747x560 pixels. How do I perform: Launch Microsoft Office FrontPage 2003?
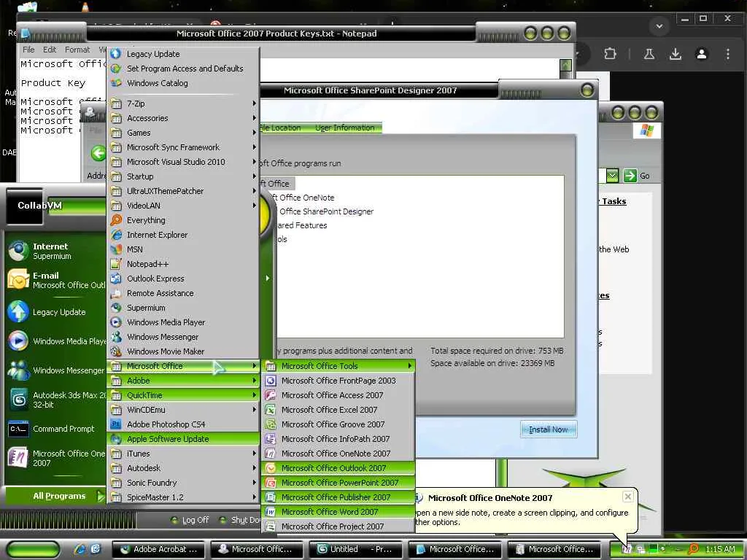(x=338, y=381)
